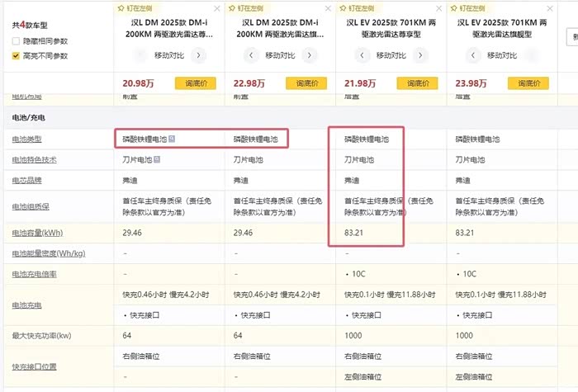Pin the 23.98万 model to the left
Image resolution: width=578 pixels, height=392 pixels.
(x=468, y=8)
